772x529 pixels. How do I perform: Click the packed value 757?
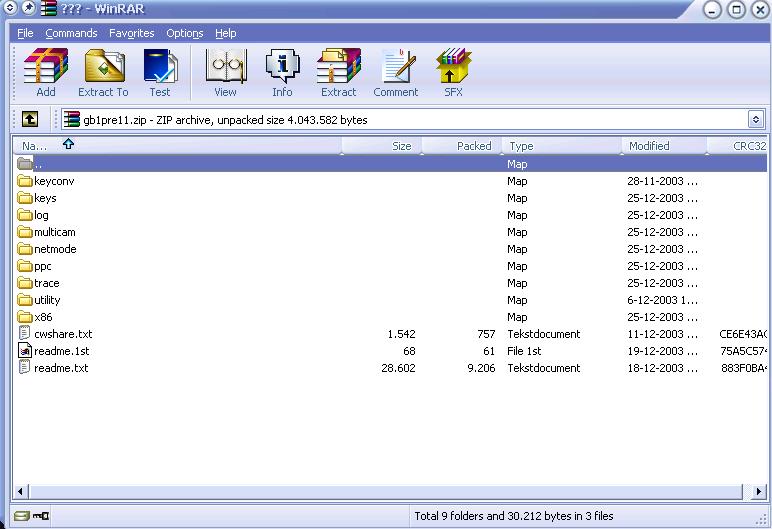click(486, 334)
